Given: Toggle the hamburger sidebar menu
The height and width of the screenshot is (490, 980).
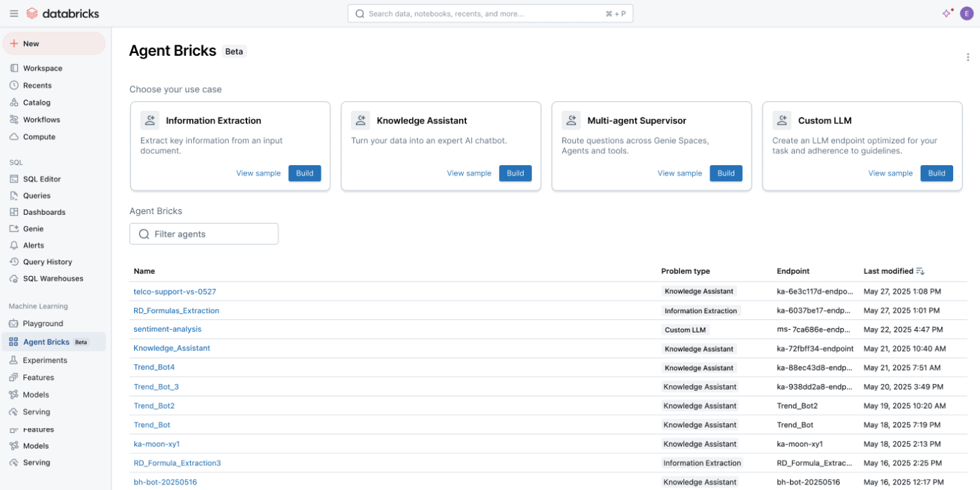Looking at the screenshot, I should (x=14, y=14).
